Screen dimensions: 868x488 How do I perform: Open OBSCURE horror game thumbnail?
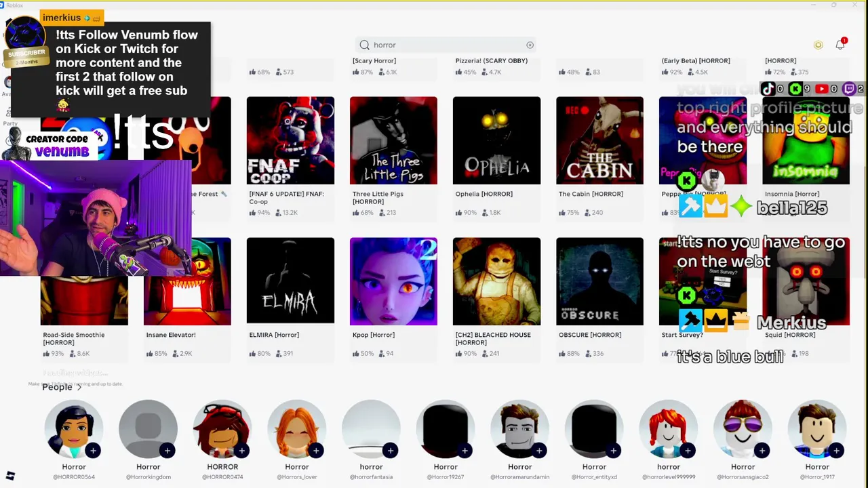point(599,281)
